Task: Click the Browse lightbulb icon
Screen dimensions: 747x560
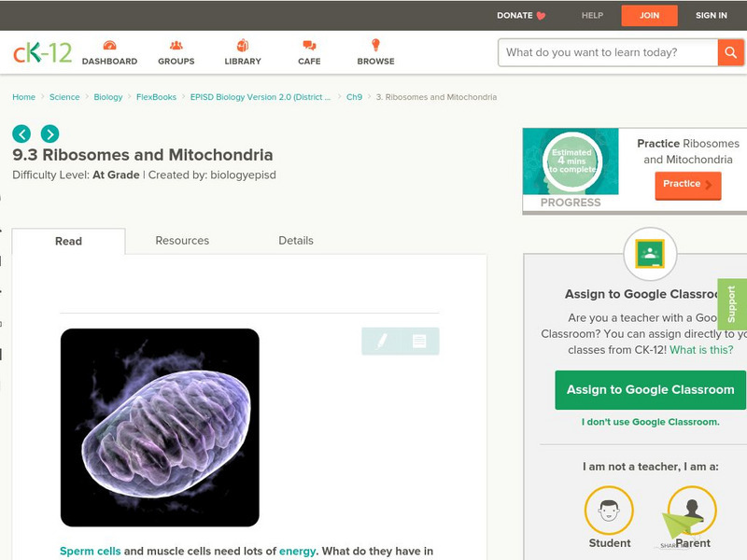Action: tap(376, 47)
